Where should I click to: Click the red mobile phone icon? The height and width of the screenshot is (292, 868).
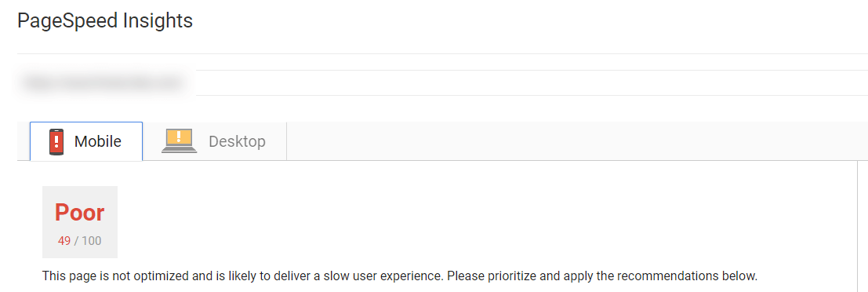(x=56, y=142)
